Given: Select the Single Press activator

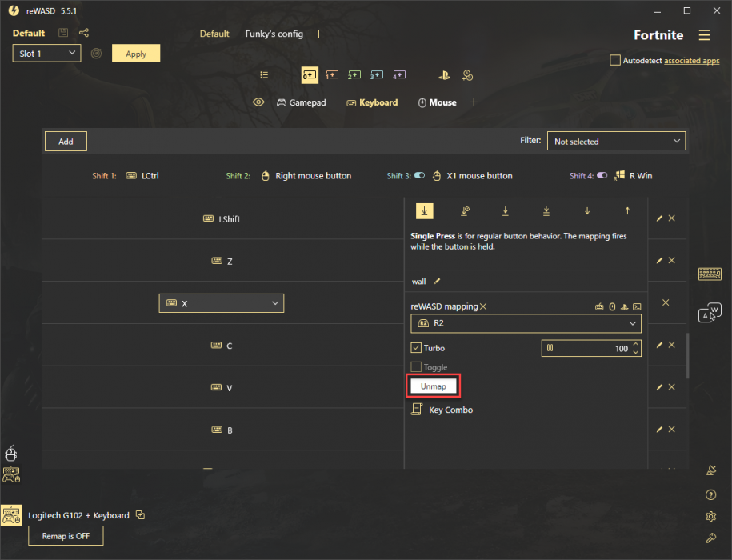Looking at the screenshot, I should [x=424, y=211].
